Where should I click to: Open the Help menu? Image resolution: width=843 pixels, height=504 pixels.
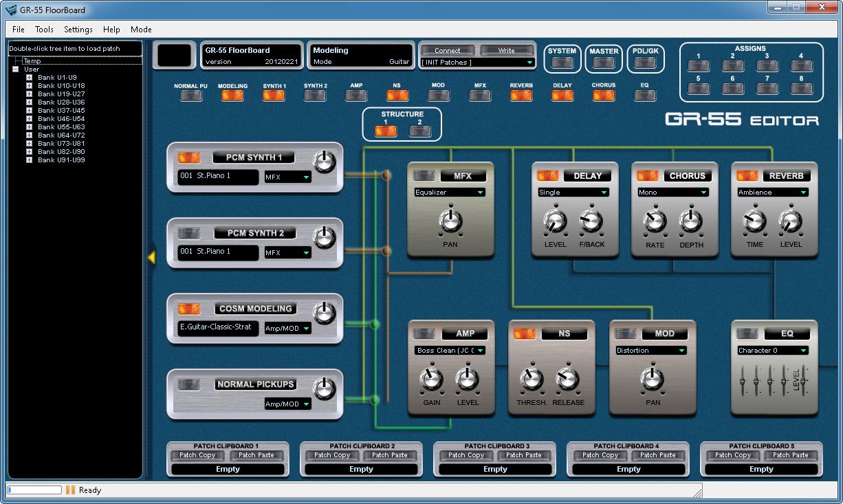point(111,30)
